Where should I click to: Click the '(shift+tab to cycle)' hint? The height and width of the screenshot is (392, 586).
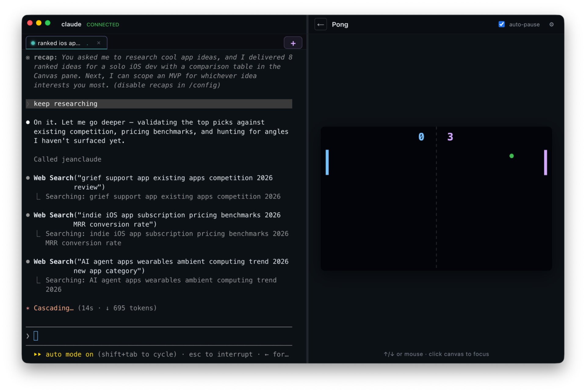click(137, 354)
